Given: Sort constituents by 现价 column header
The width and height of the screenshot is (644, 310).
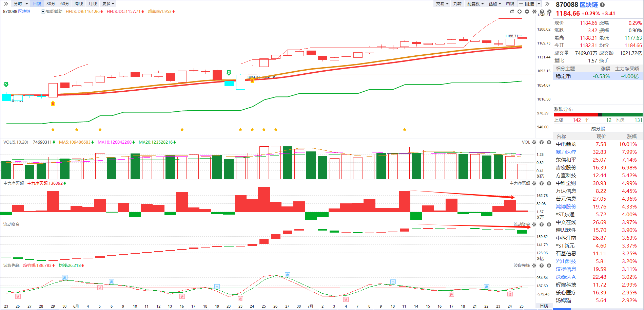Looking at the screenshot, I should pos(601,136).
